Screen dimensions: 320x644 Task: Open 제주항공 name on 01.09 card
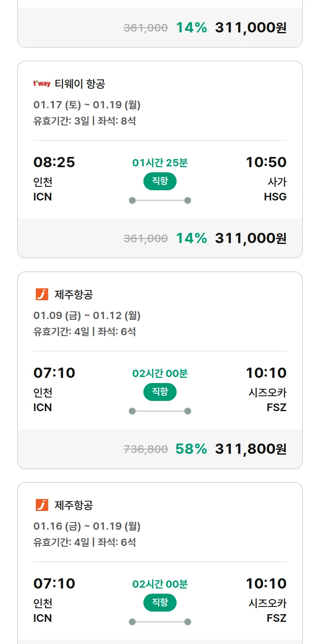point(74,294)
